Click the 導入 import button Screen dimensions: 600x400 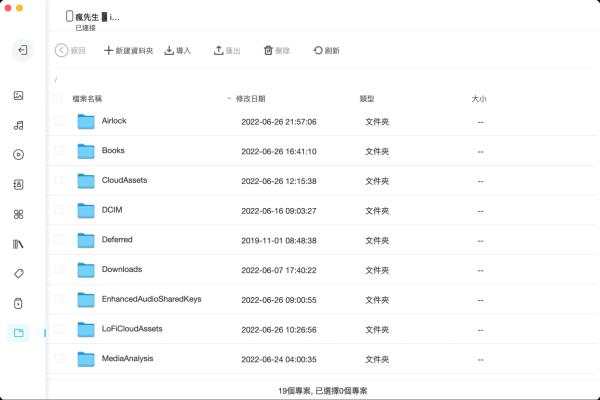(177, 50)
